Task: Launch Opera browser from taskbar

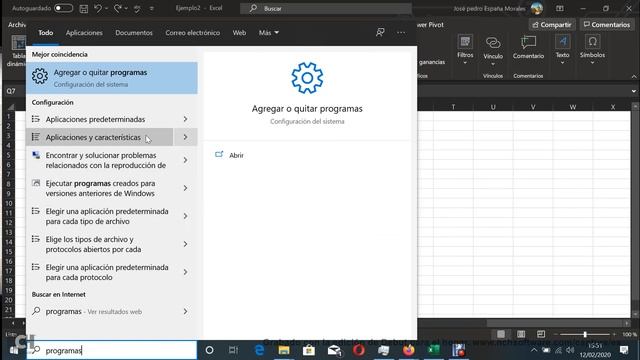Action: tap(359, 350)
